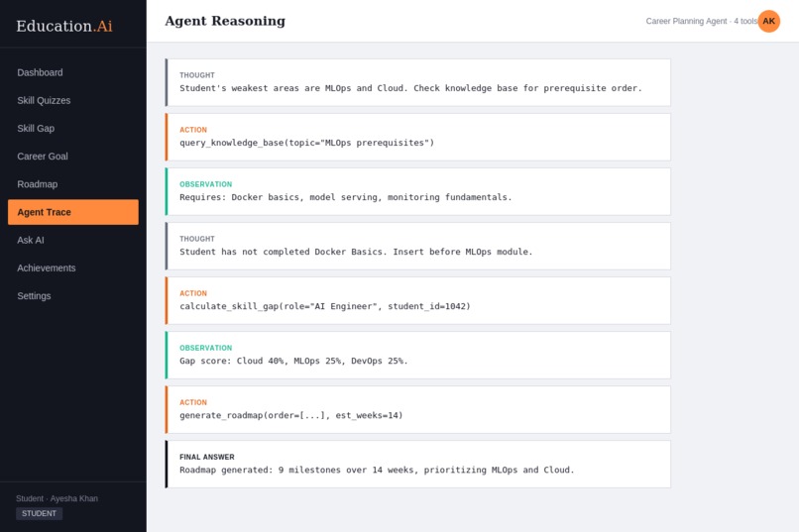
Task: Select observation 'Gap score: Cloud 40%'
Action: [x=418, y=355]
